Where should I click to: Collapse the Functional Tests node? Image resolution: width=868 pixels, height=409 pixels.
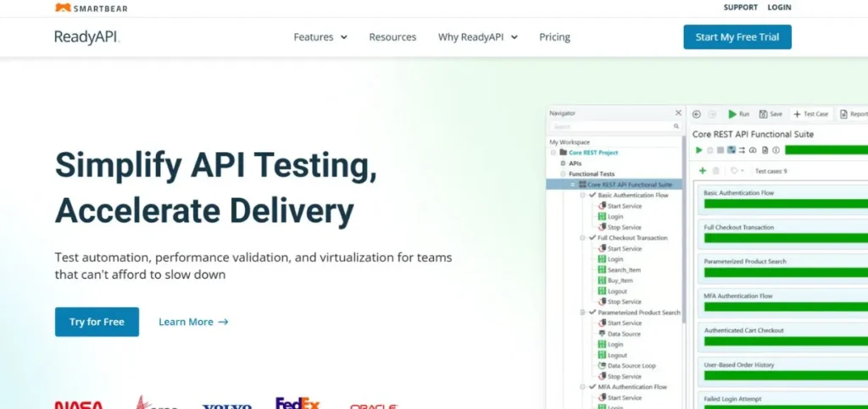[x=563, y=174]
